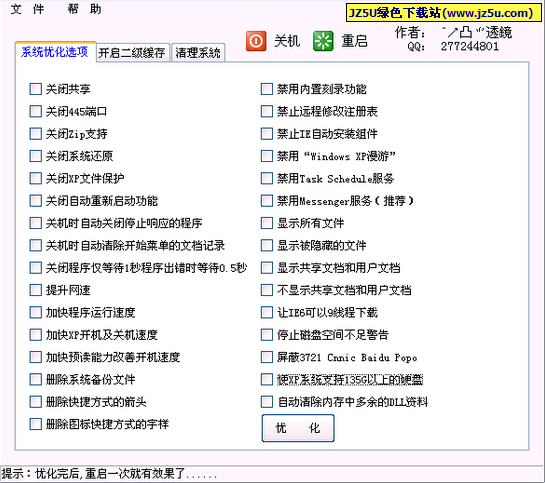Enable 关闭自动重新启动功能
Viewport: 545px width, 483px height.
coord(35,201)
